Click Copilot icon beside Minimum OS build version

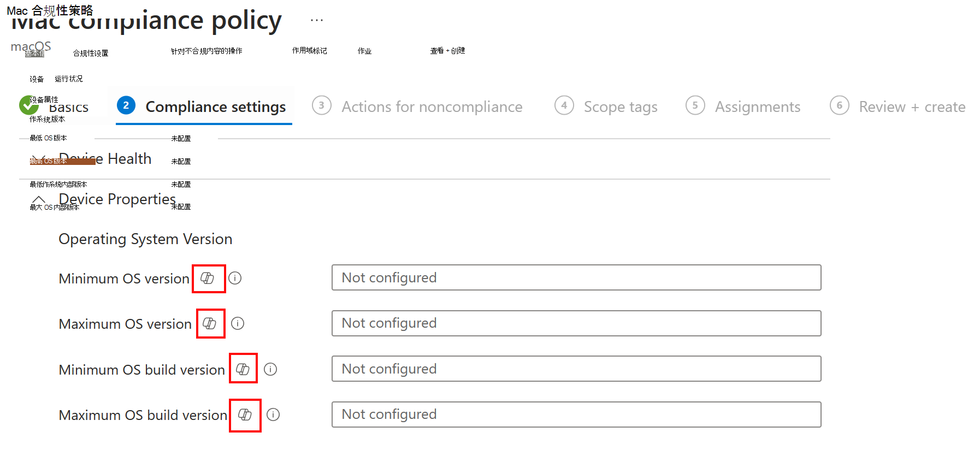coord(243,369)
